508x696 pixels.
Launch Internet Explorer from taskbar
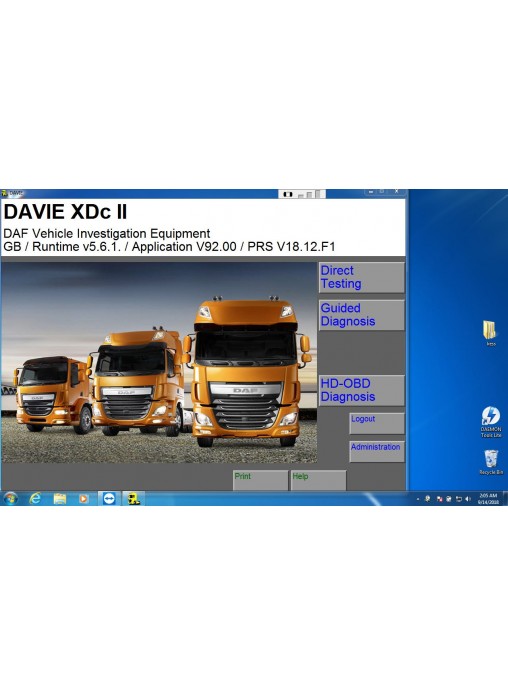click(35, 498)
